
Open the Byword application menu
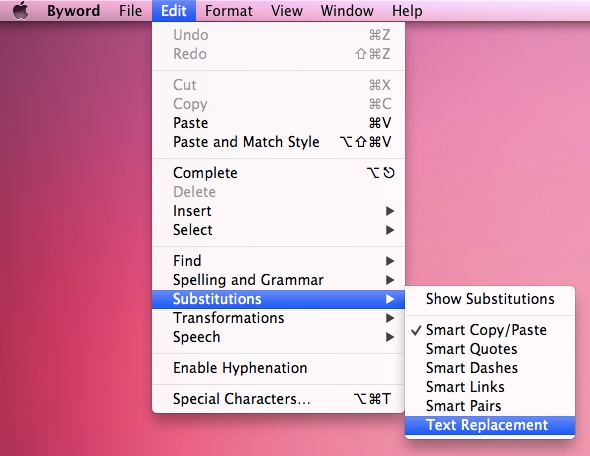point(73,11)
